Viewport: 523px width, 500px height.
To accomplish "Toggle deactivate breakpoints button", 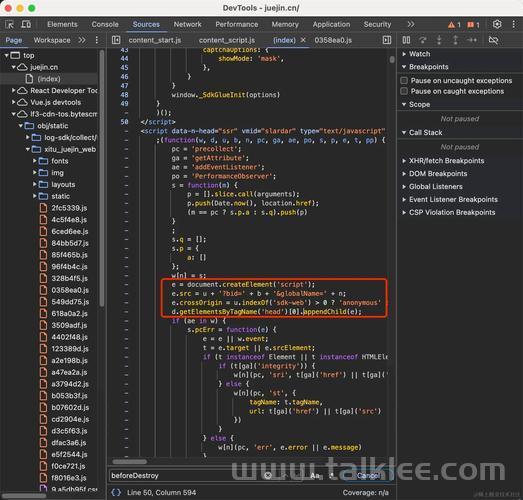I will coord(493,40).
